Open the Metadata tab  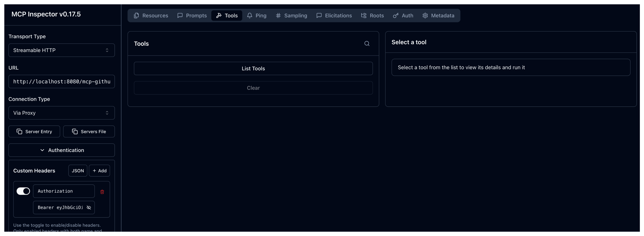(438, 16)
